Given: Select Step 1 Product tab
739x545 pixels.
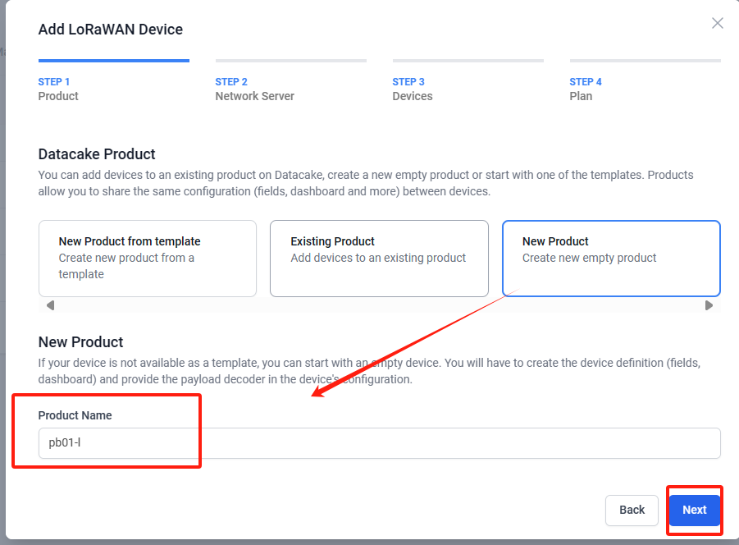Looking at the screenshot, I should point(114,82).
